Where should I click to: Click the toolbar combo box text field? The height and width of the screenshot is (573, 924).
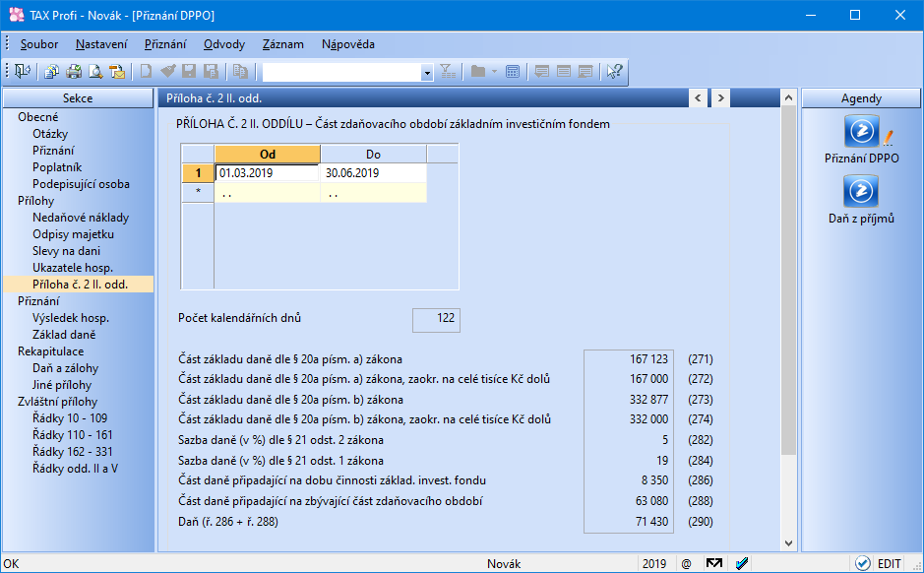pyautogui.click(x=341, y=73)
